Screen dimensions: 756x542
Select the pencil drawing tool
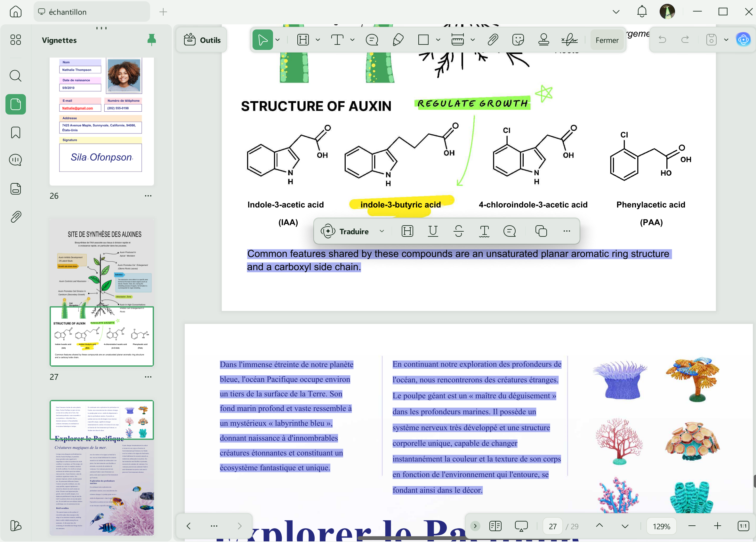click(398, 40)
